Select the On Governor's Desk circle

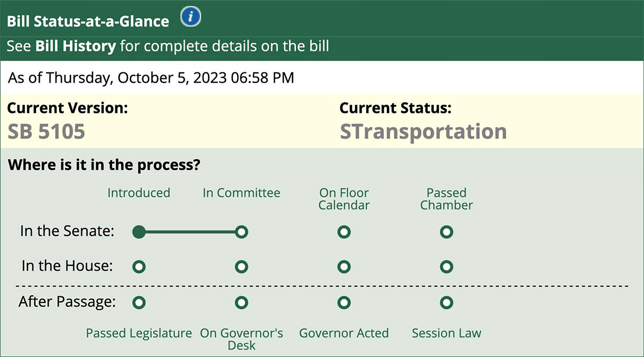(x=241, y=303)
